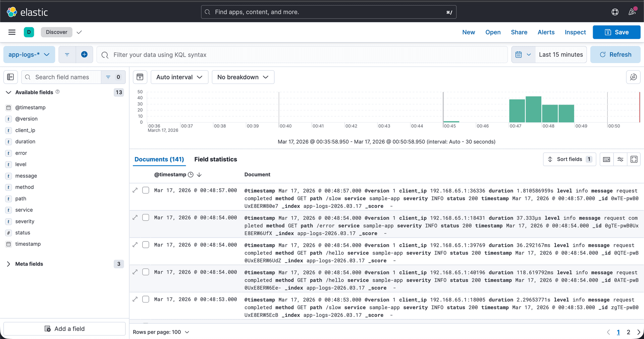Click in the KQL query input
Screen dimensions: 644x339
[x=302, y=55]
